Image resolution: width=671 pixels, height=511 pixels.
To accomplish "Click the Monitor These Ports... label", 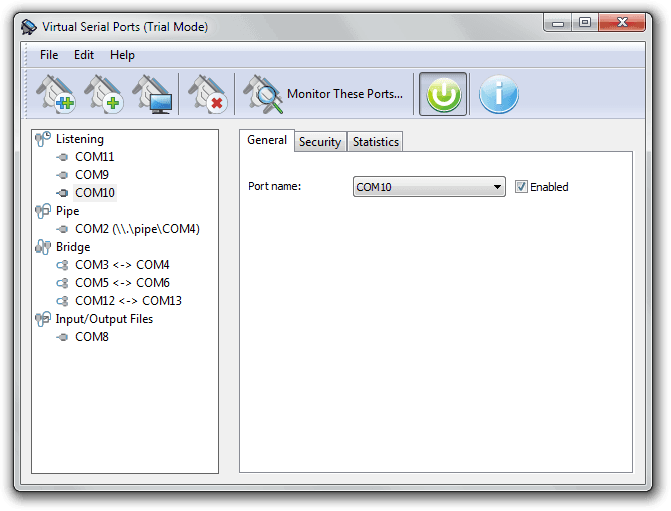I will (x=344, y=94).
